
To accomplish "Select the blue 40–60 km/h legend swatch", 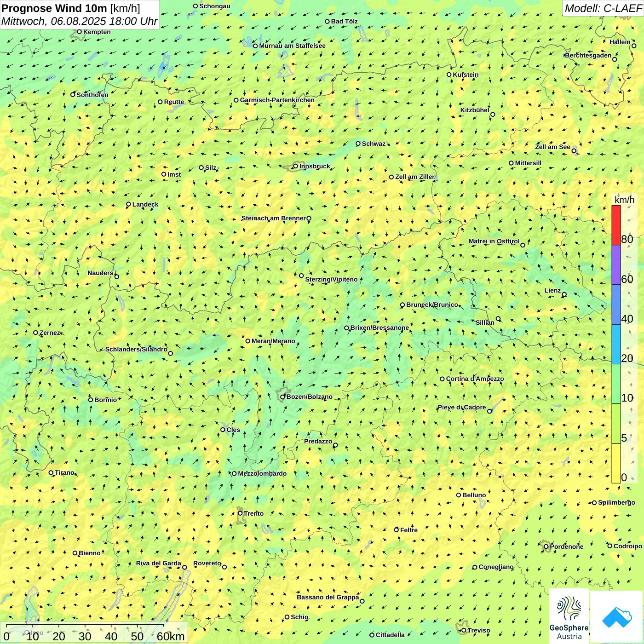I will tap(616, 305).
